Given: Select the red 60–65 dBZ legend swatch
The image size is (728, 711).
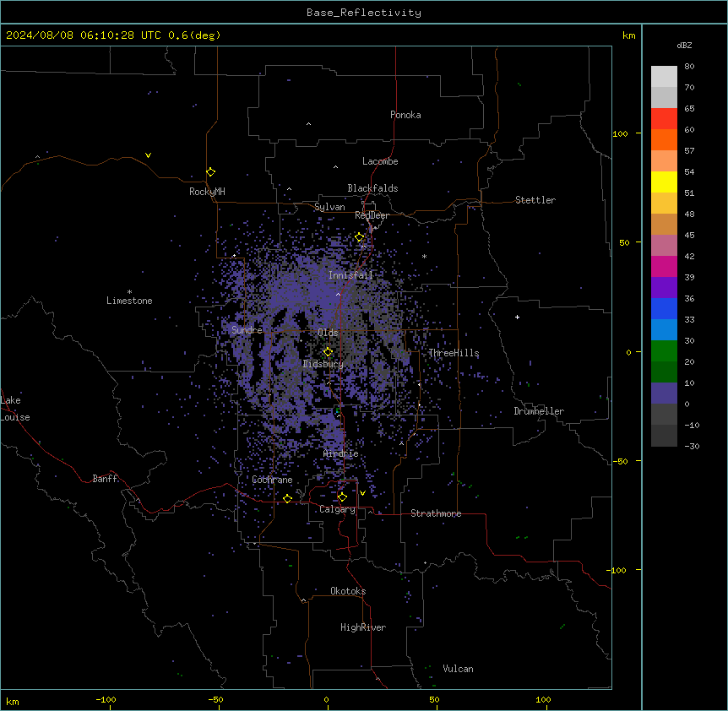Looking at the screenshot, I should tap(664, 118).
